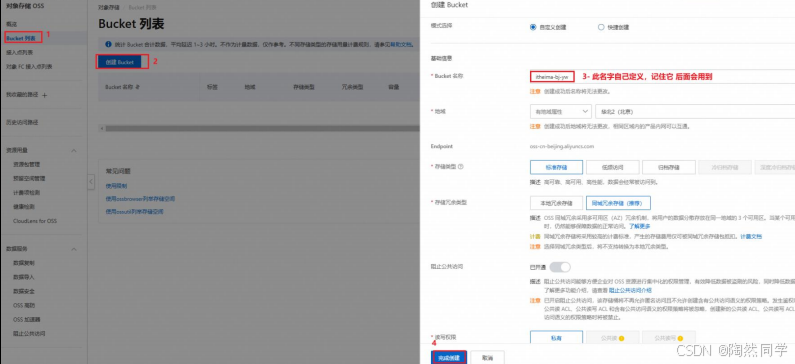Select 公共读 permission option

(612, 338)
